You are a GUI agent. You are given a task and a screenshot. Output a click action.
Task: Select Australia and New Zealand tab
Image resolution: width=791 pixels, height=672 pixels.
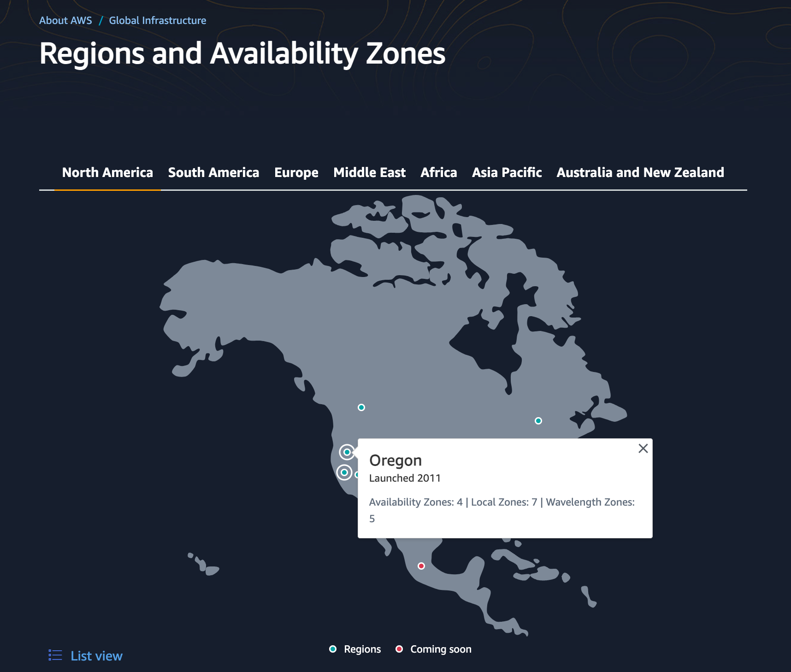pyautogui.click(x=640, y=172)
